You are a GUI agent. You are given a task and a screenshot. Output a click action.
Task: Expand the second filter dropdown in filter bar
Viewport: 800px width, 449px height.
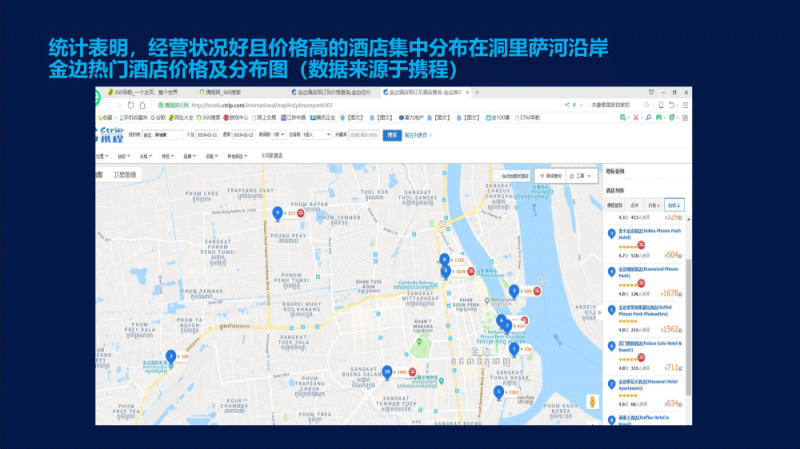[123, 156]
